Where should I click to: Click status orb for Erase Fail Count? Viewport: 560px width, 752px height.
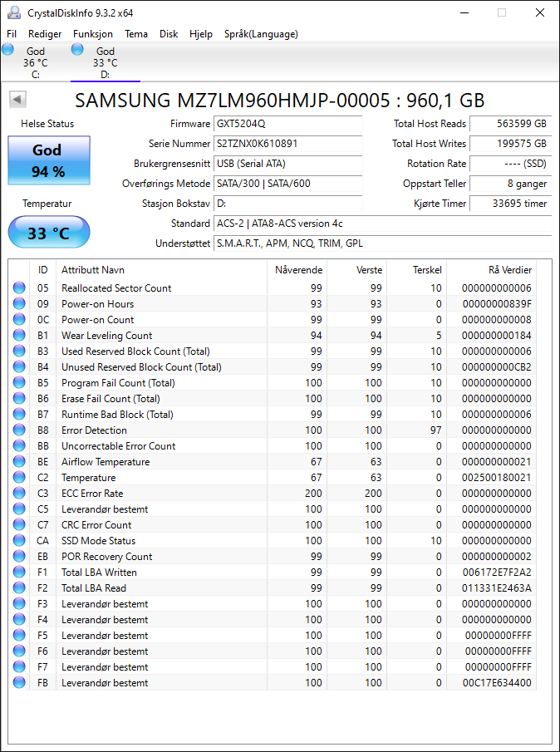coord(19,399)
